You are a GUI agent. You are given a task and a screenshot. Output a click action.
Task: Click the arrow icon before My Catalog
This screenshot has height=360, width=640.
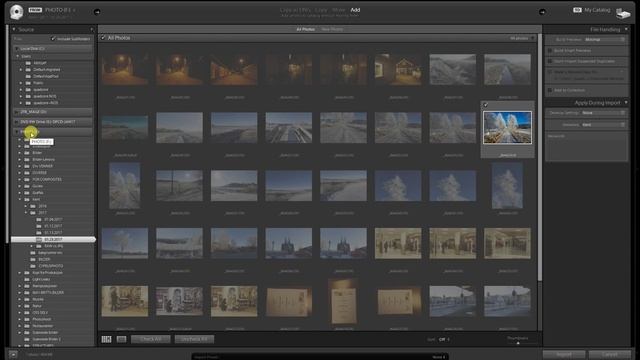542,12
